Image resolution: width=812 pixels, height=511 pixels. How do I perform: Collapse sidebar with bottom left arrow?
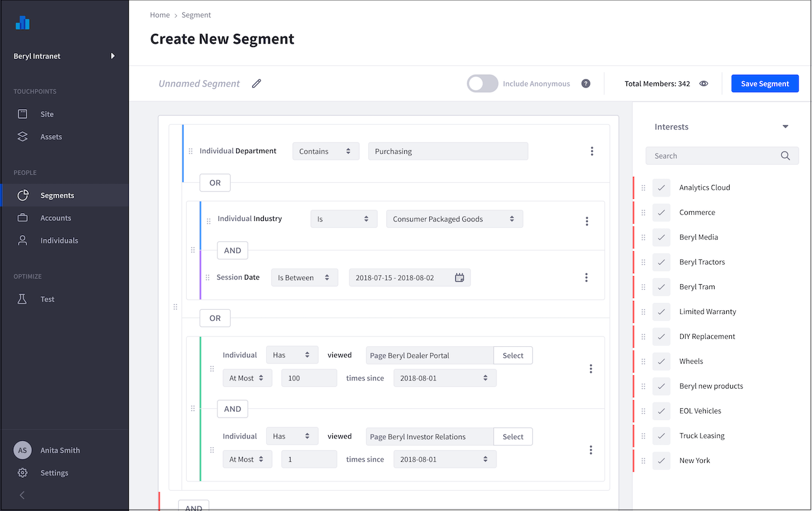[22, 495]
